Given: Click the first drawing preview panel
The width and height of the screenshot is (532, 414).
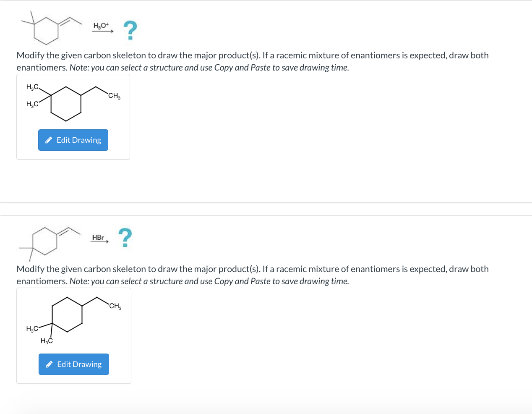Looking at the screenshot, I should [73, 116].
